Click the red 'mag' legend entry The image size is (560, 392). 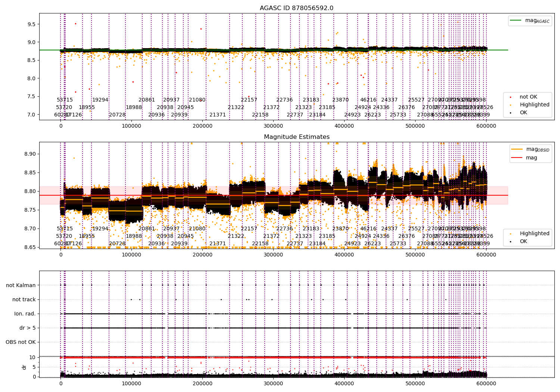tap(525, 158)
